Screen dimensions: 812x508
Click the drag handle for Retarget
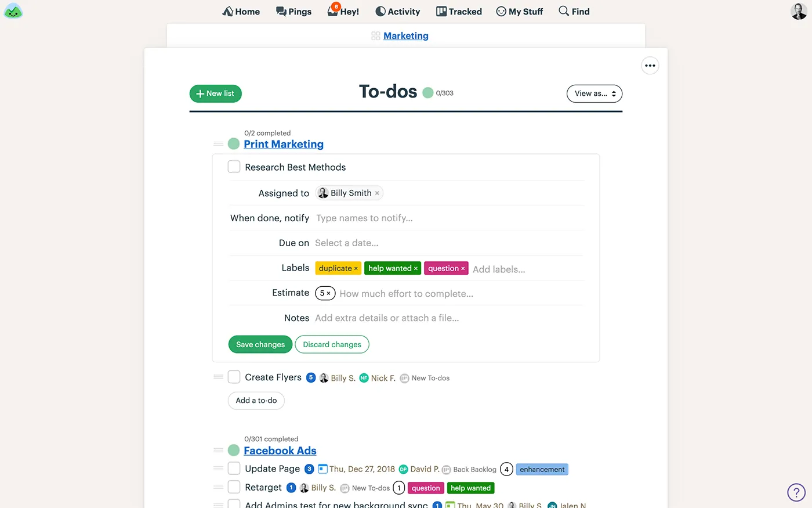(218, 487)
